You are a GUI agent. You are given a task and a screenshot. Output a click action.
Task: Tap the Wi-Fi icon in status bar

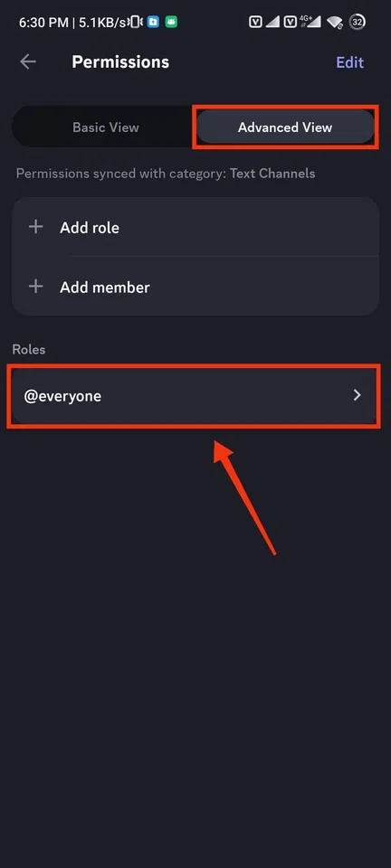pos(335,22)
